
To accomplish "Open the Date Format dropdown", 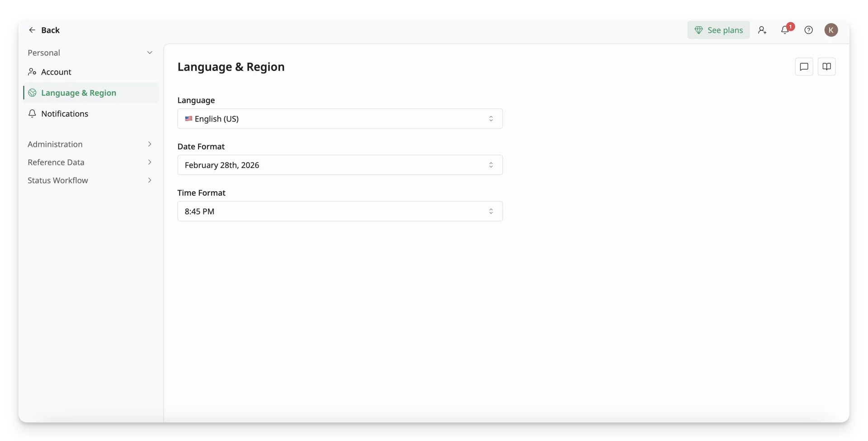I will coord(340,165).
